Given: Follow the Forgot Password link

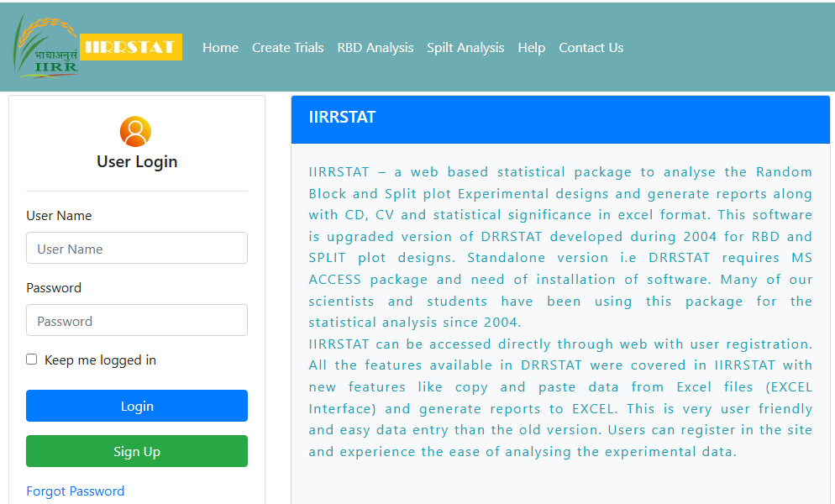Looking at the screenshot, I should click(x=76, y=491).
